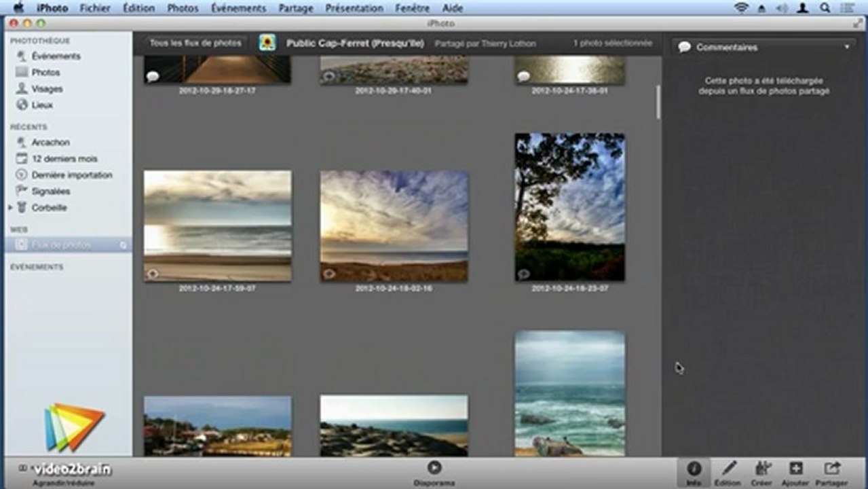Click the photo grid vertical scrollbar

pos(658,102)
